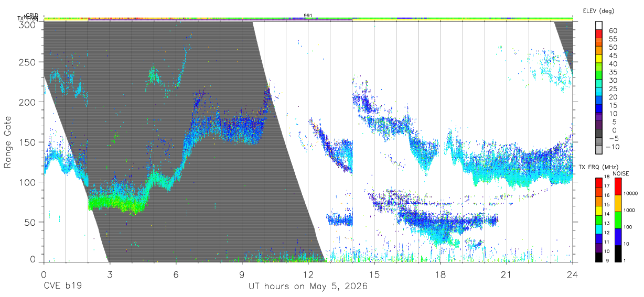This screenshot has height=297, width=644.
Task: Click the '150' tick on the Range Gate axis
Action: tap(27, 142)
